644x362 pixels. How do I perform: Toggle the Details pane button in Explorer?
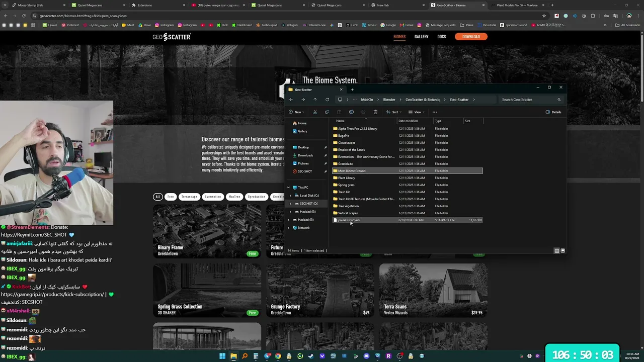pos(553,112)
